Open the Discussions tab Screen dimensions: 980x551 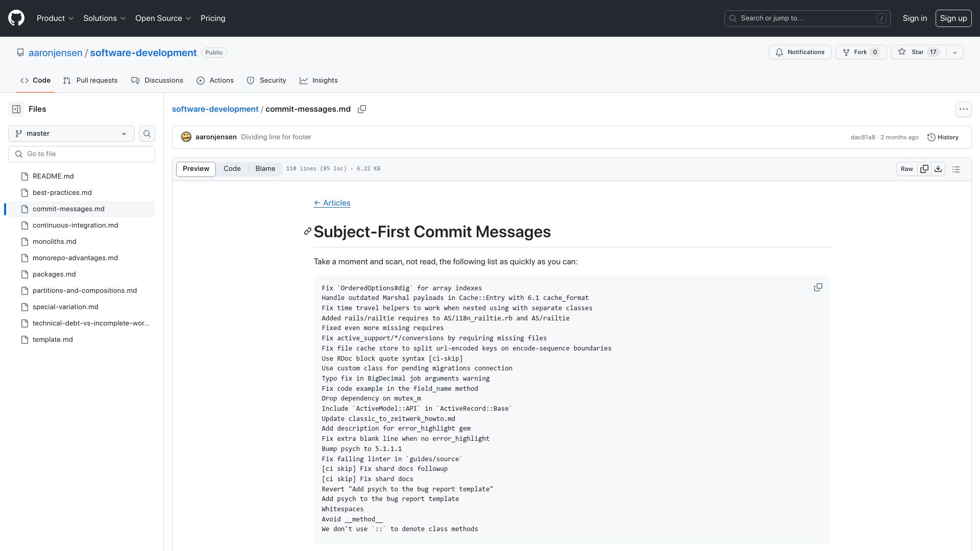[x=157, y=81]
